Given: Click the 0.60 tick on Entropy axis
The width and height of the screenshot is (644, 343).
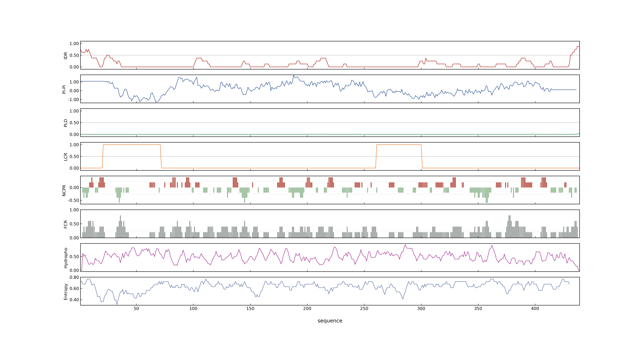Looking at the screenshot, I should (x=74, y=288).
